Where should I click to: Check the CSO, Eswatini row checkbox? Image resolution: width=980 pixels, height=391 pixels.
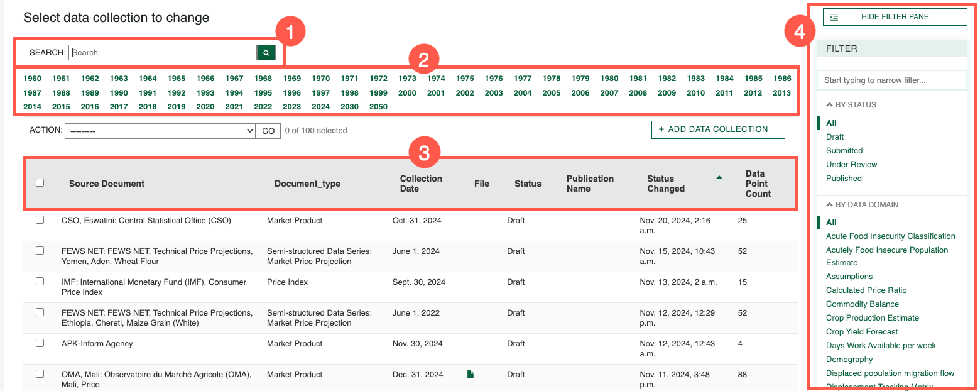[x=40, y=220]
